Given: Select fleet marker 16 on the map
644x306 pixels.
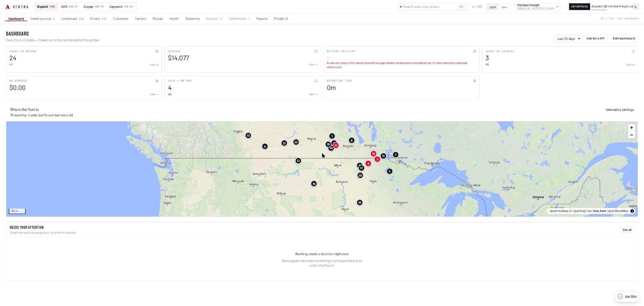Looking at the screenshot, I should [314, 184].
